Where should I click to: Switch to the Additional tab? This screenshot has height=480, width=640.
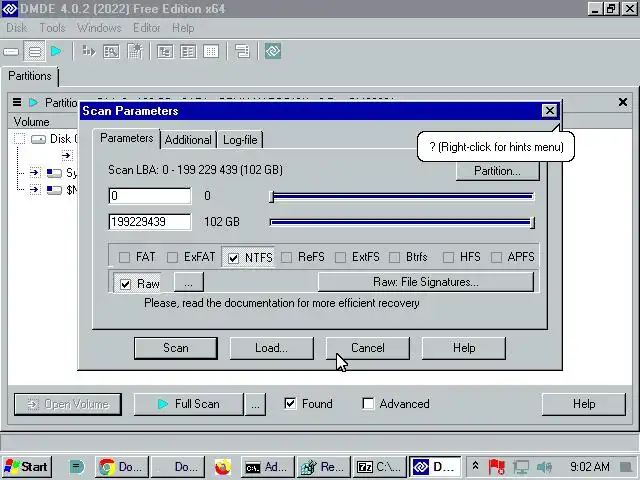point(188,140)
